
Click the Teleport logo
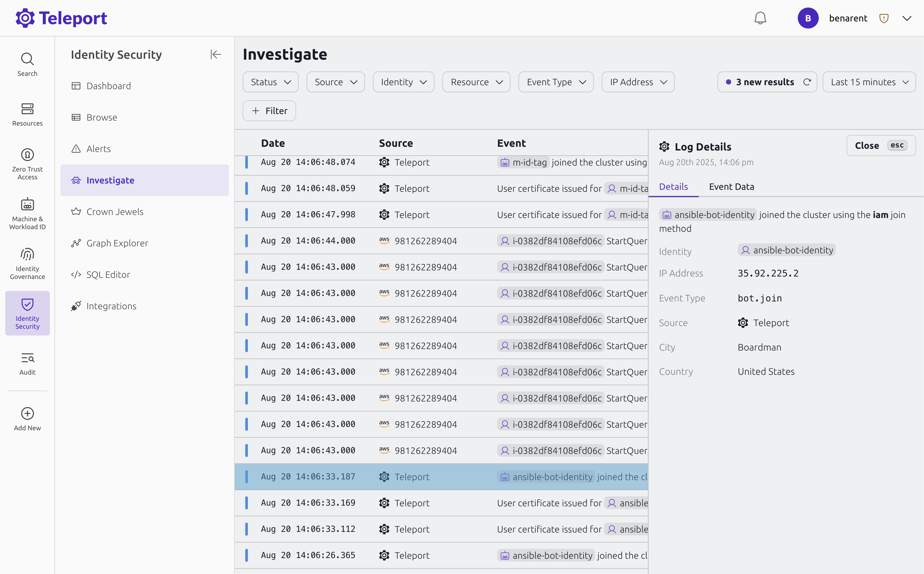tap(61, 17)
